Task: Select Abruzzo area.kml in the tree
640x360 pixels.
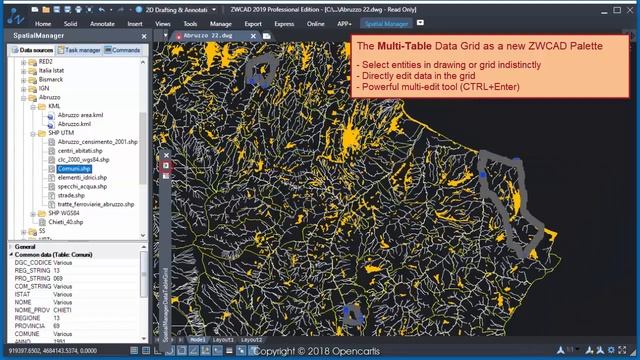Action: tap(80, 115)
